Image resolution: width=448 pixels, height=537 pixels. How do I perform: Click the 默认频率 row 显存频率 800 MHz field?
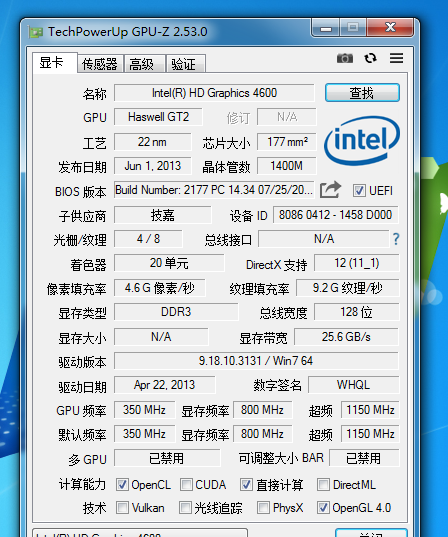click(x=263, y=434)
